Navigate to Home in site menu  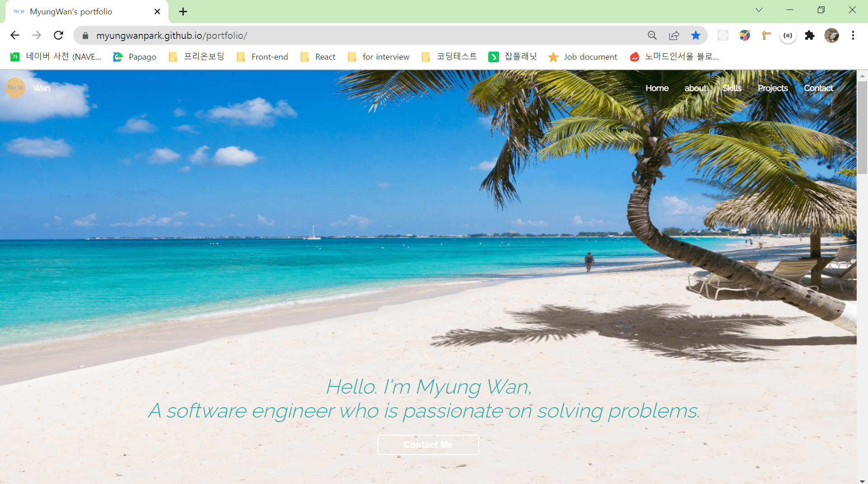coord(657,88)
